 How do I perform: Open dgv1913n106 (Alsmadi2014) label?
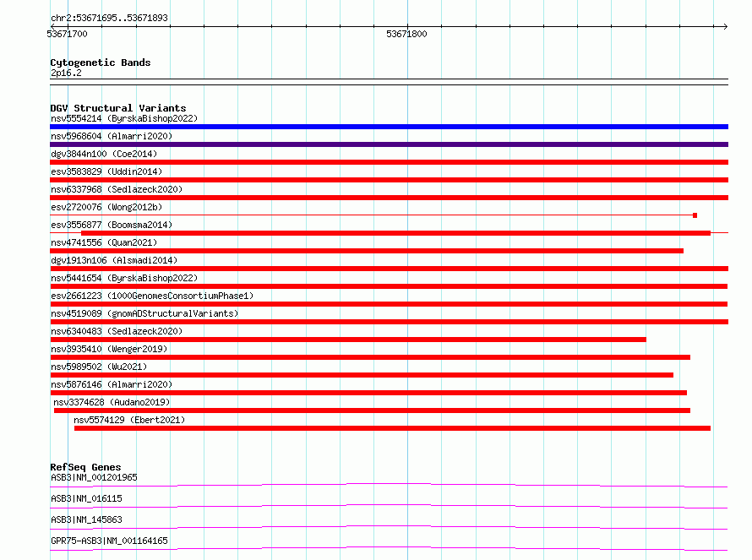point(114,260)
